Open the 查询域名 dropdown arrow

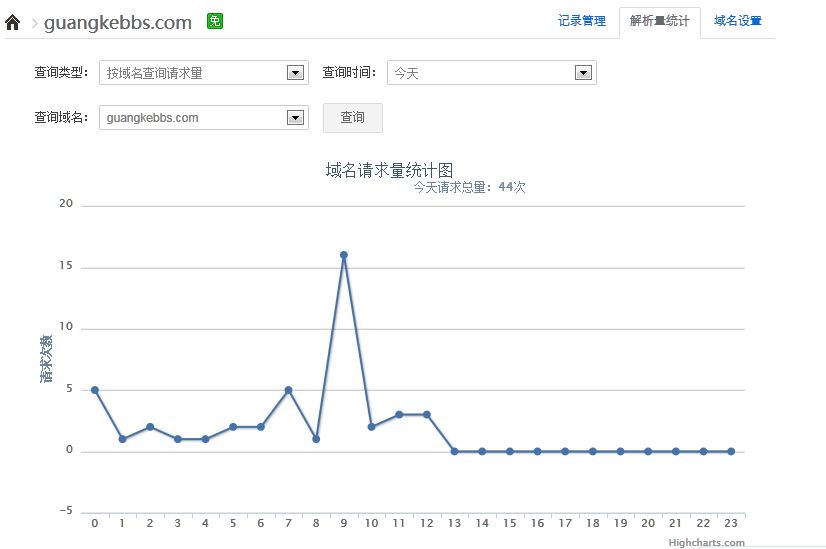pos(296,117)
